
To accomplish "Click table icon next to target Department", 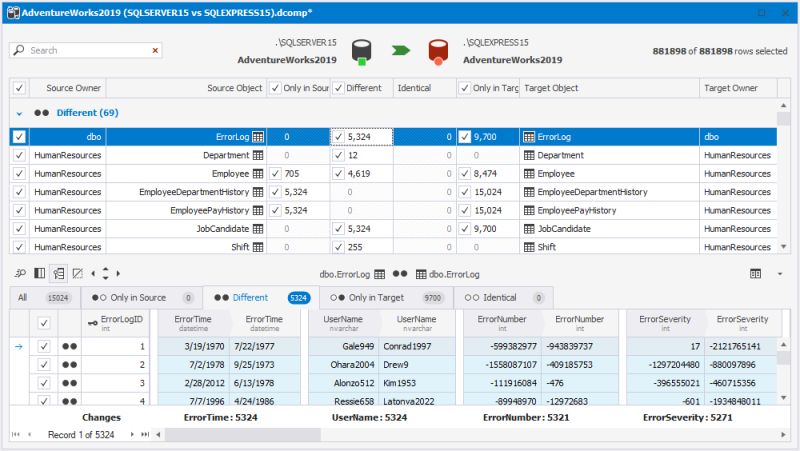I will click(529, 155).
